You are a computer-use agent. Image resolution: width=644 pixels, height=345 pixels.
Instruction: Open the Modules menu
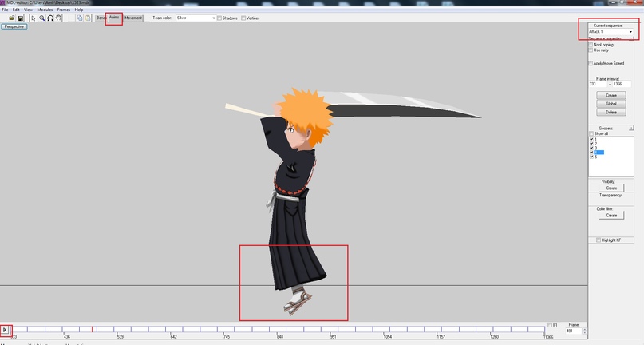[x=45, y=10]
